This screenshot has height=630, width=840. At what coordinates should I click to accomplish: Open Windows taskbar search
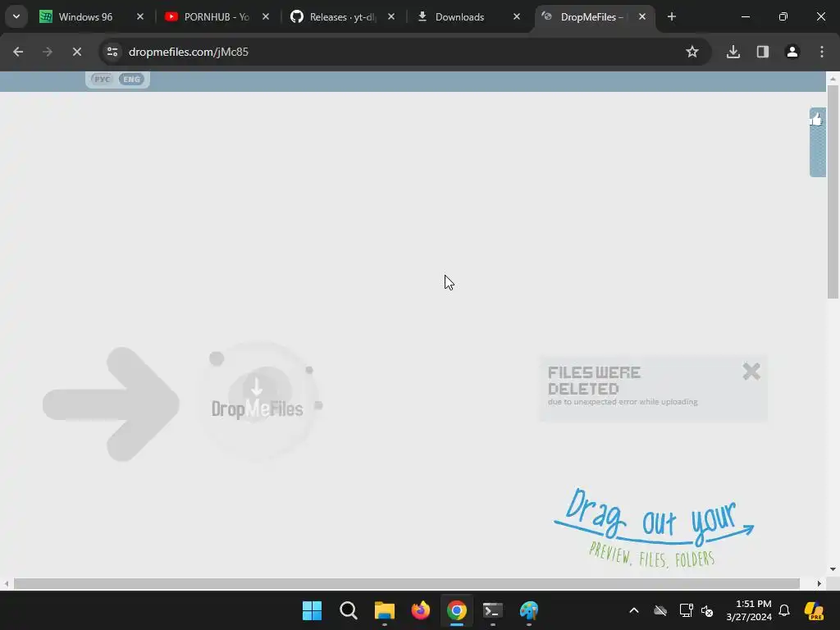[348, 610]
